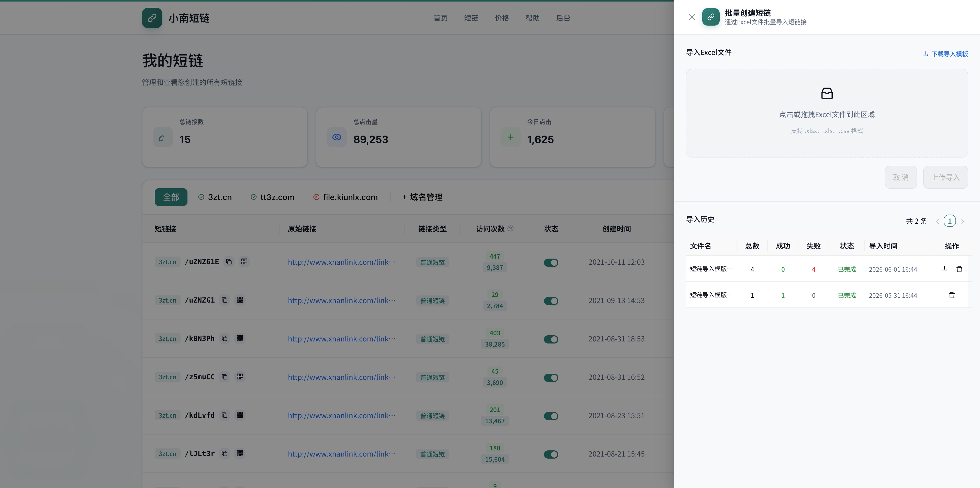980x488 pixels.
Task: Toggle status switch for /lJLt3r
Action: click(x=551, y=454)
